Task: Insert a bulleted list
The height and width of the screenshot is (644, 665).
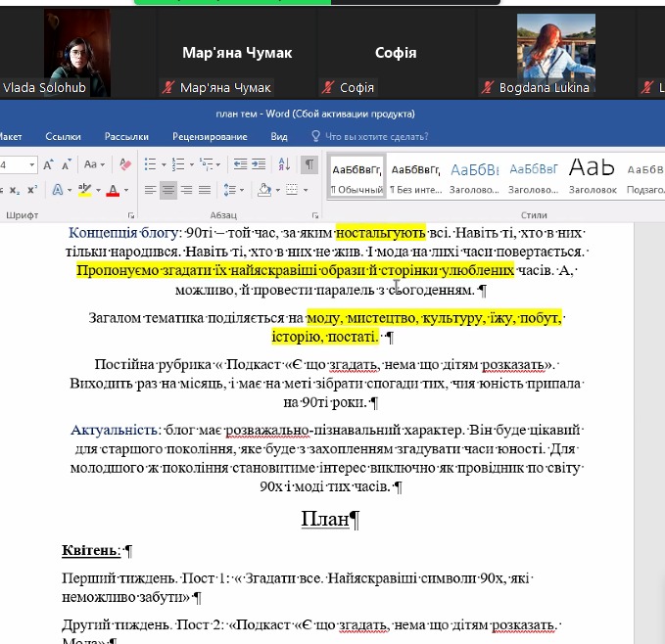Action: pos(150,164)
